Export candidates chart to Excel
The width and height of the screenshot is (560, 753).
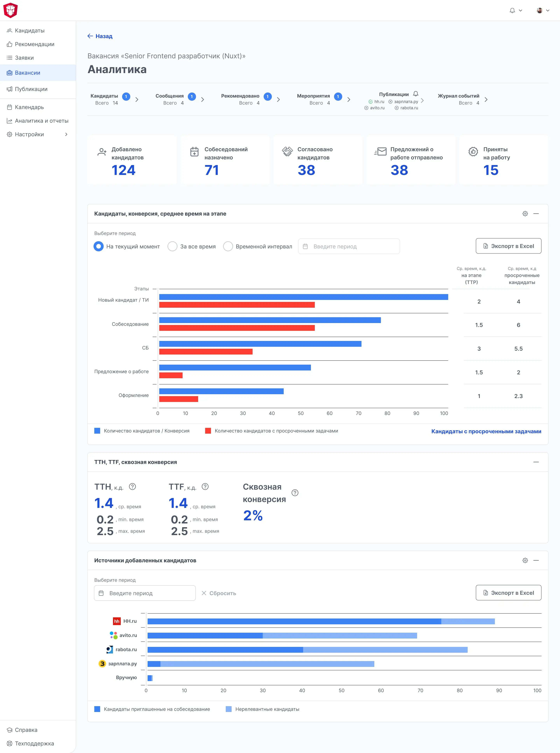coord(508,246)
